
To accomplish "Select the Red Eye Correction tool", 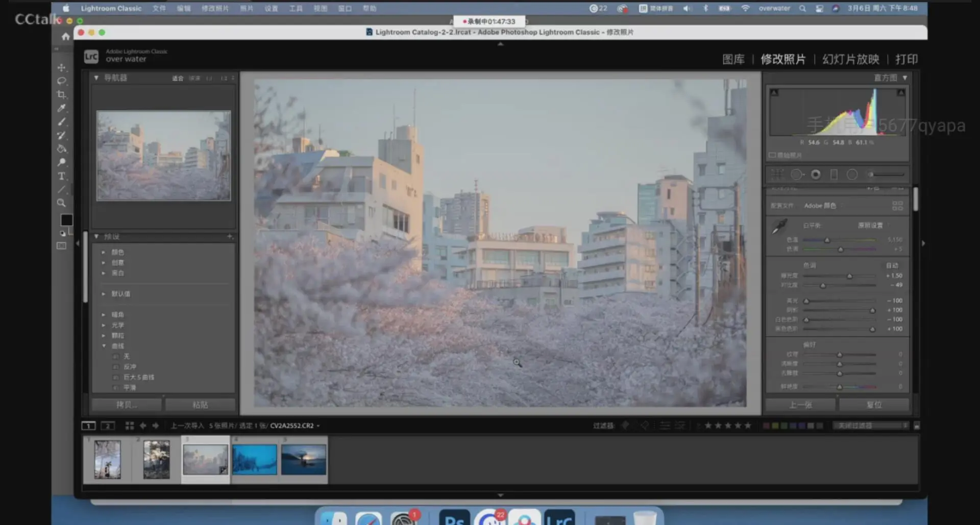I will (x=816, y=174).
